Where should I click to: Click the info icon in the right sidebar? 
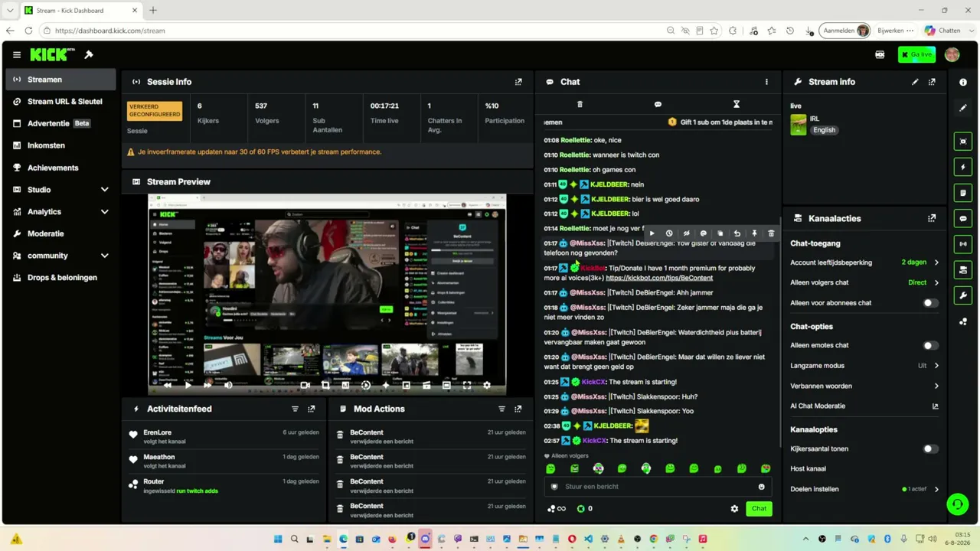click(x=963, y=83)
